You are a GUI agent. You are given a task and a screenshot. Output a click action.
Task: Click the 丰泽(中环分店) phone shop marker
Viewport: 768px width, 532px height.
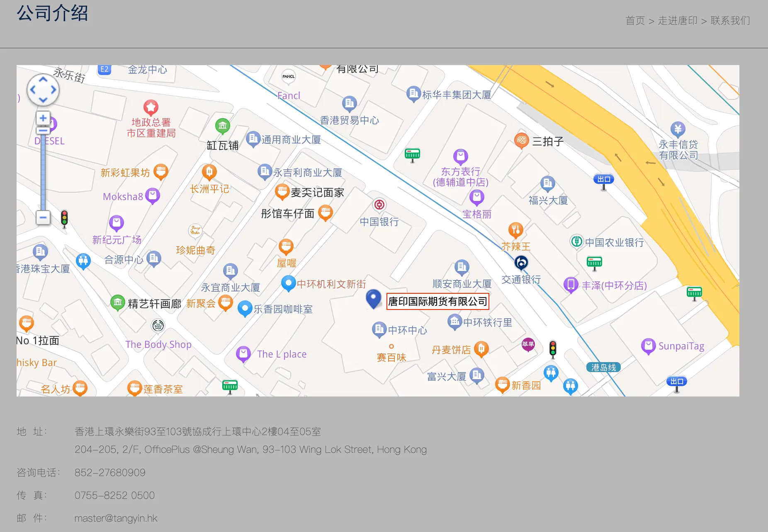[571, 285]
